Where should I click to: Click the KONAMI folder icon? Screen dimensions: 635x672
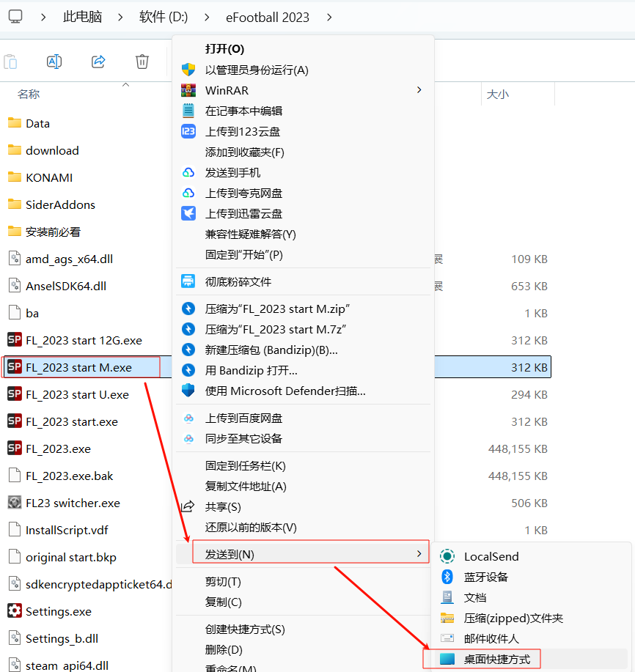pos(15,177)
